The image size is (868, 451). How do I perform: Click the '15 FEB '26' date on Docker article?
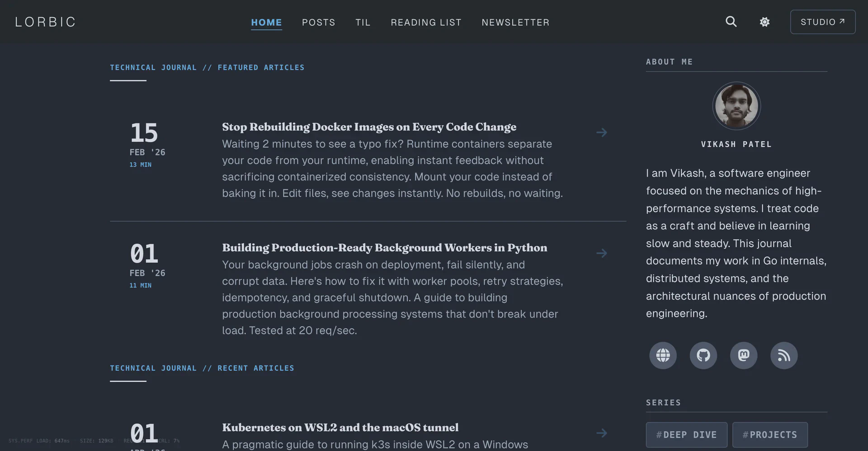[147, 139]
